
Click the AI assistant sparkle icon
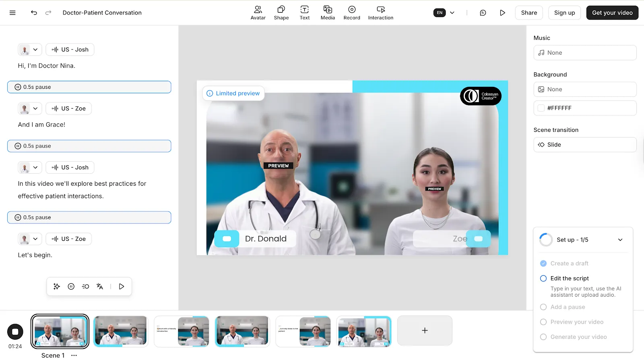57,287
